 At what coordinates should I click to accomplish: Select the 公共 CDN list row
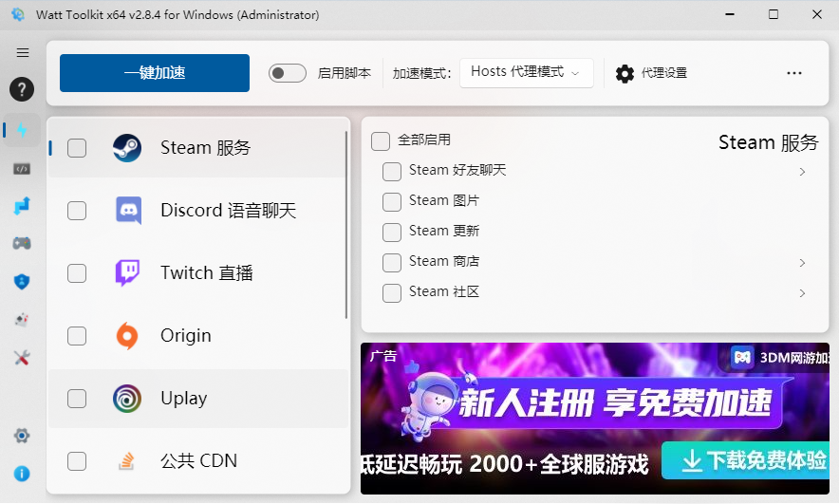click(x=197, y=461)
